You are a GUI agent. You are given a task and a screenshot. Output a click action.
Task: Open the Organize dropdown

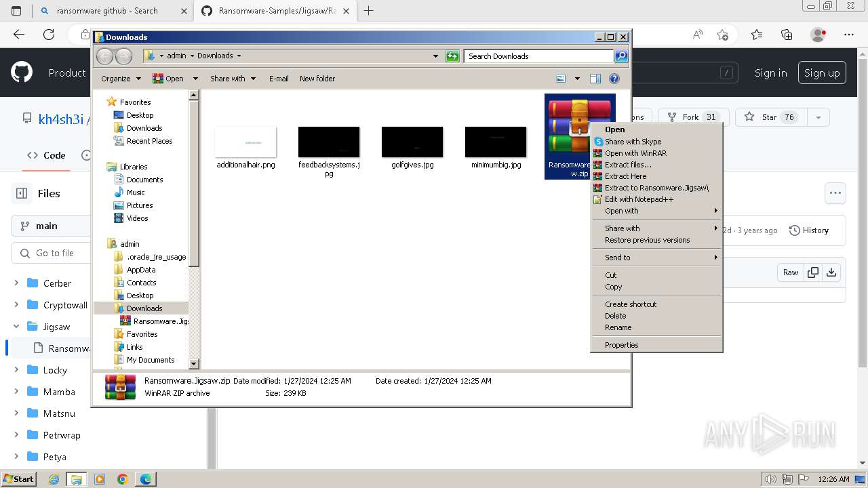coord(121,79)
